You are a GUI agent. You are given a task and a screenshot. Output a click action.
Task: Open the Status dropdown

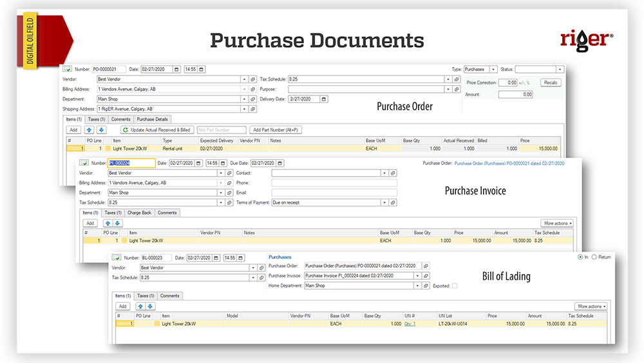pyautogui.click(x=560, y=69)
